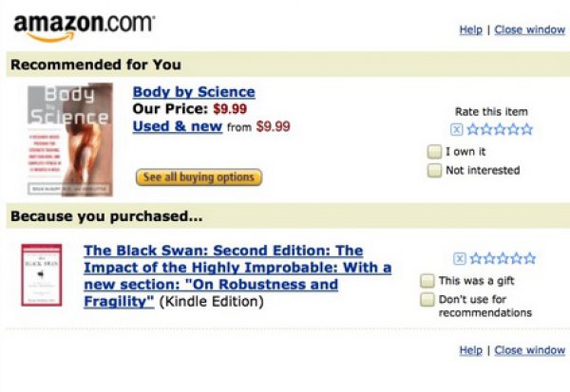Enable "Don't use for recommendations" option

427,300
